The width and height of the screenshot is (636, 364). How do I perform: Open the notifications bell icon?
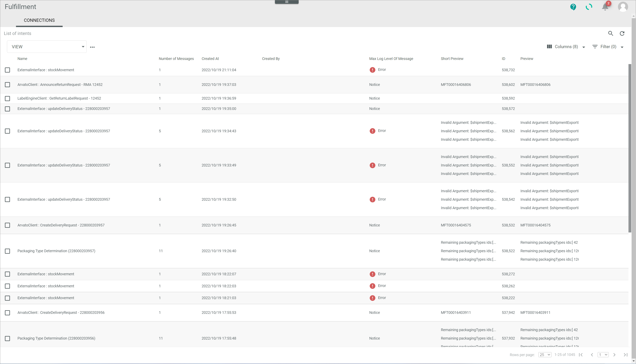(x=605, y=7)
